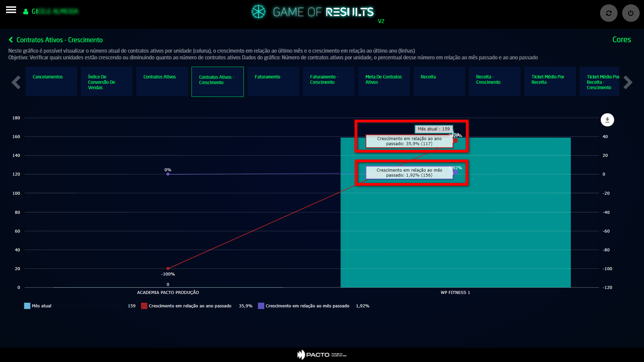The image size is (644, 362).
Task: Download the chart using the download icon
Action: 607,120
